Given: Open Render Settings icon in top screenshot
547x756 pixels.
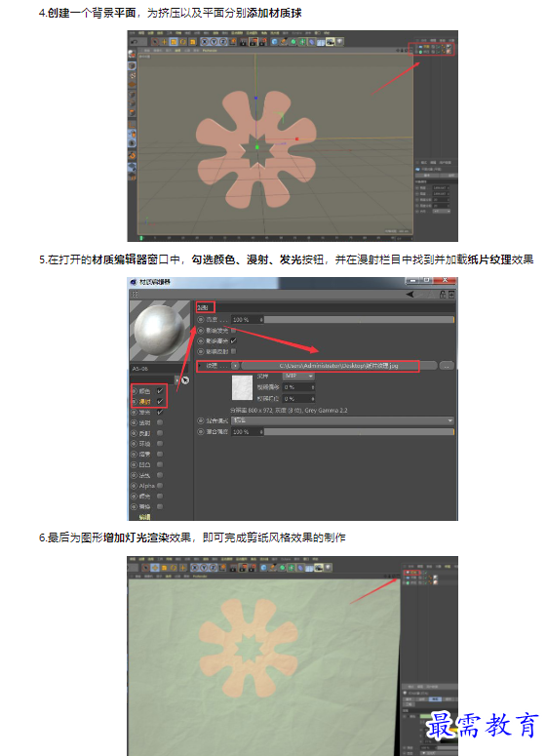Looking at the screenshot, I should pyautogui.click(x=262, y=42).
